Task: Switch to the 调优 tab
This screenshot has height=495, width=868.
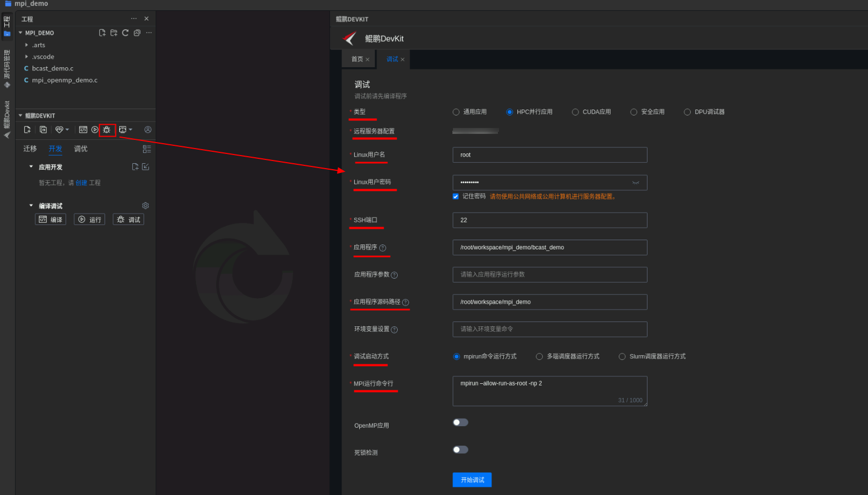Action: point(81,149)
